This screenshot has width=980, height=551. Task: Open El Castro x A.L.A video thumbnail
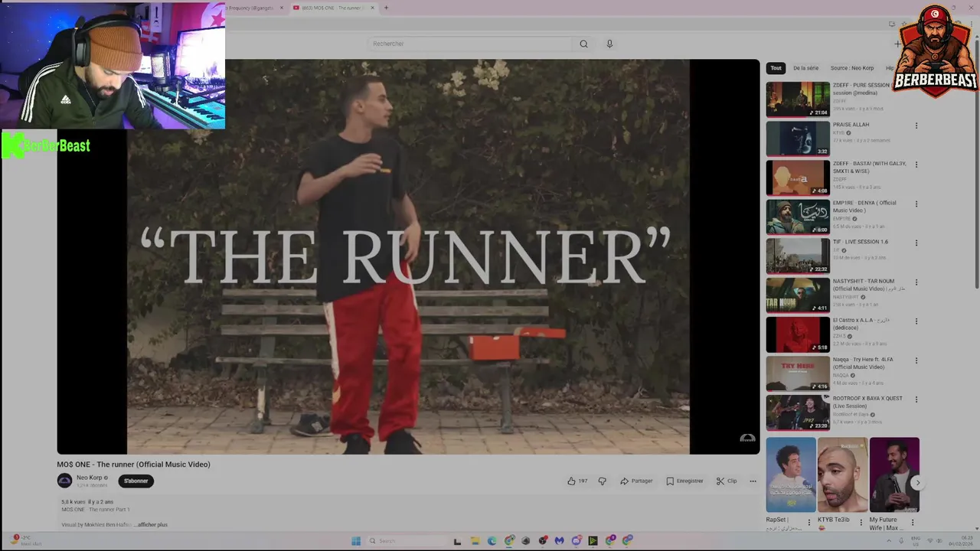(x=798, y=334)
